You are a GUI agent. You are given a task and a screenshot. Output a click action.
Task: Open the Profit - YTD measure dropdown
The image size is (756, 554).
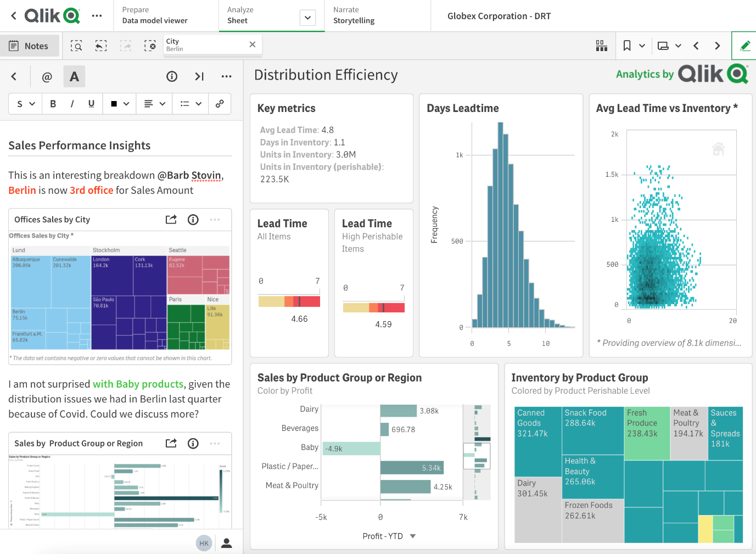click(389, 536)
